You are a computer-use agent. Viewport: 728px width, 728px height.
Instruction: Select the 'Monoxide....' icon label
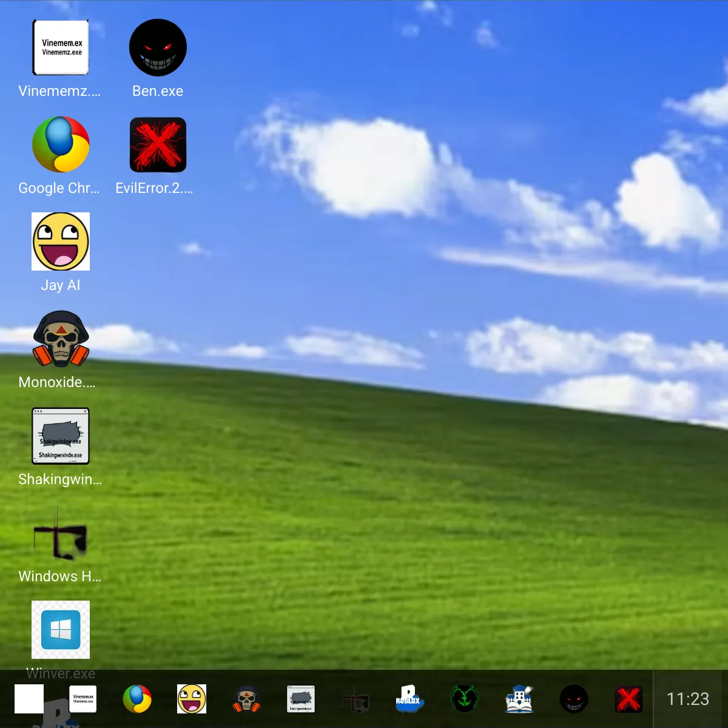[57, 382]
